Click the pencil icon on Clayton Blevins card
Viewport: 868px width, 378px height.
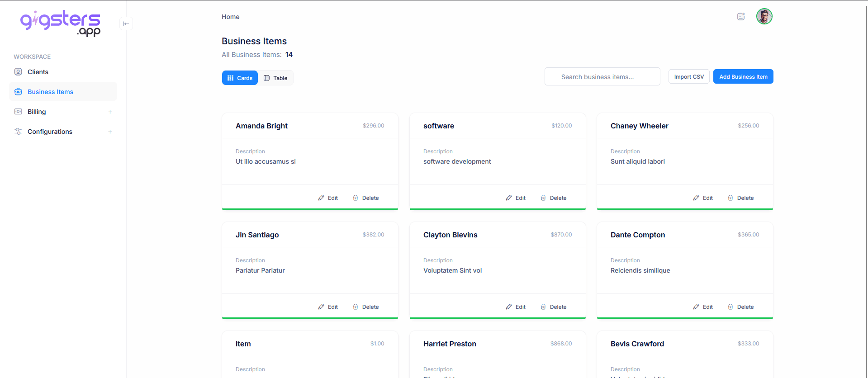pyautogui.click(x=509, y=307)
